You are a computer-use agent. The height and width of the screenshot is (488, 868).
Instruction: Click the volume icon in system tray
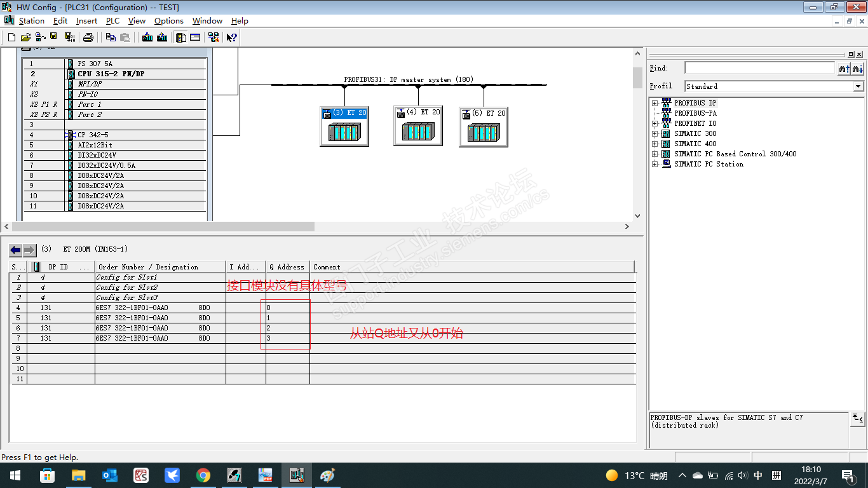point(743,475)
